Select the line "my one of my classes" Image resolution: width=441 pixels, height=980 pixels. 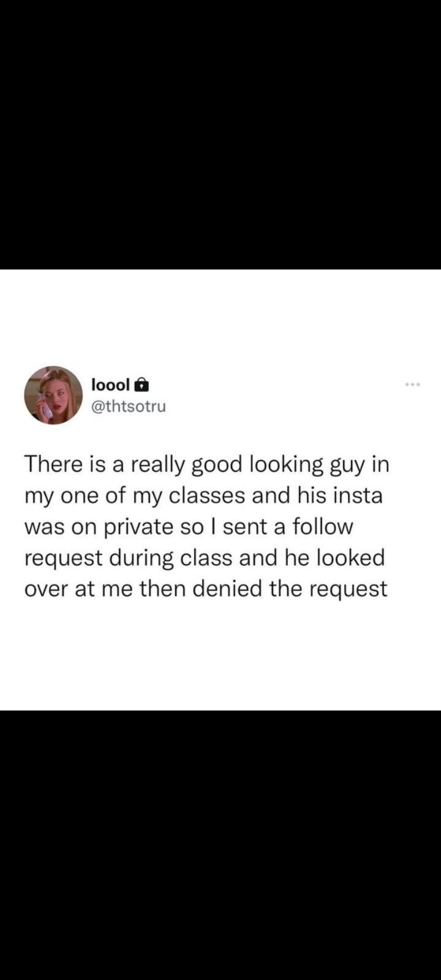[x=203, y=496]
